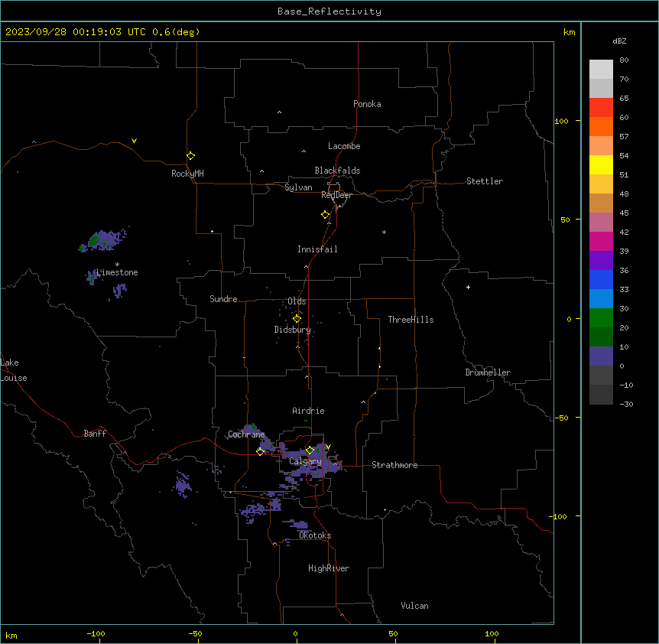Click the white plus marker west of Drumheller
Image resolution: width=659 pixels, height=644 pixels.
click(x=468, y=287)
